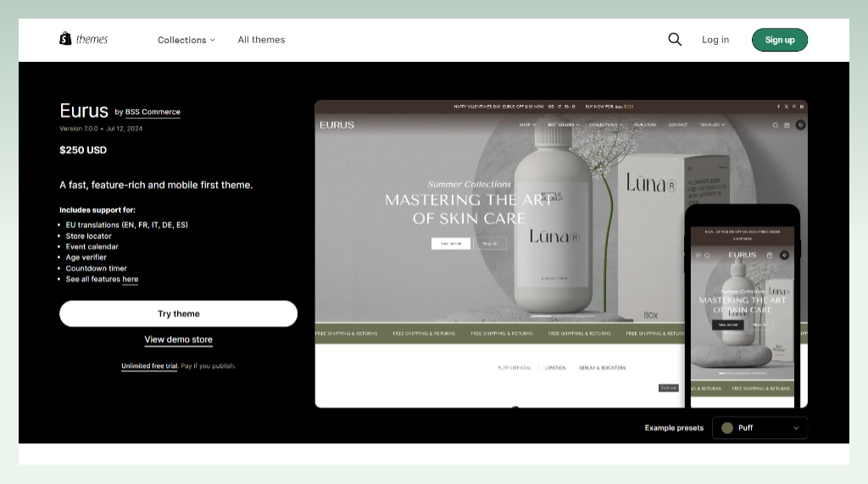Viewport: 868px width, 484px height.
Task: Click the Instagram icon in the preview announcement bar
Action: pos(801,106)
